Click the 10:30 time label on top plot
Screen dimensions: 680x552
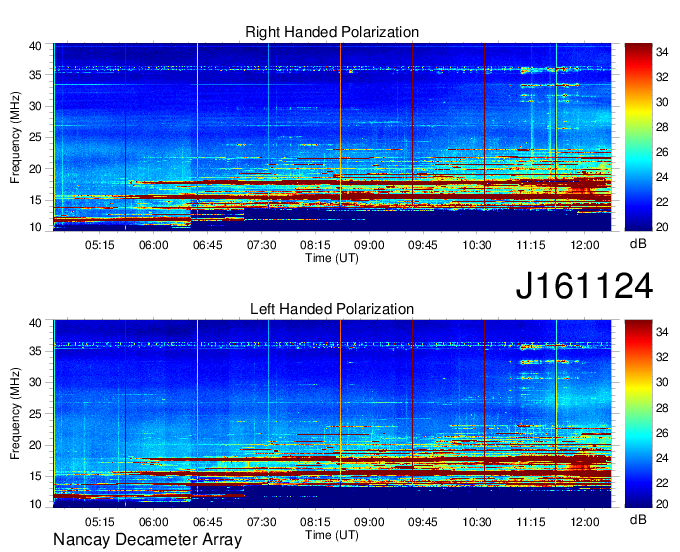click(x=477, y=245)
